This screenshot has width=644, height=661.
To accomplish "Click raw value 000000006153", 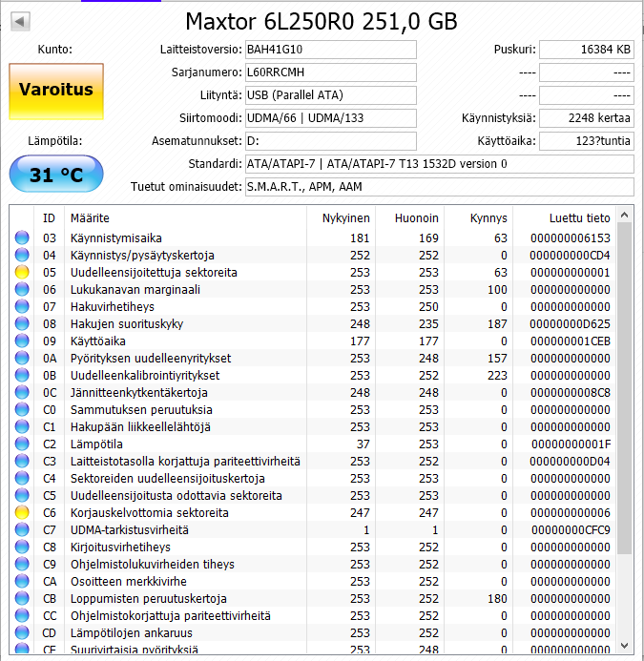I will pos(571,238).
